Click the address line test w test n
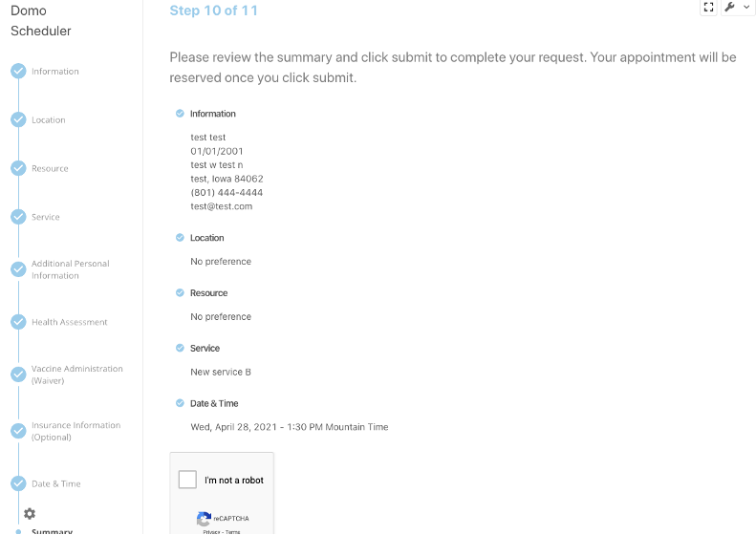 [x=217, y=165]
